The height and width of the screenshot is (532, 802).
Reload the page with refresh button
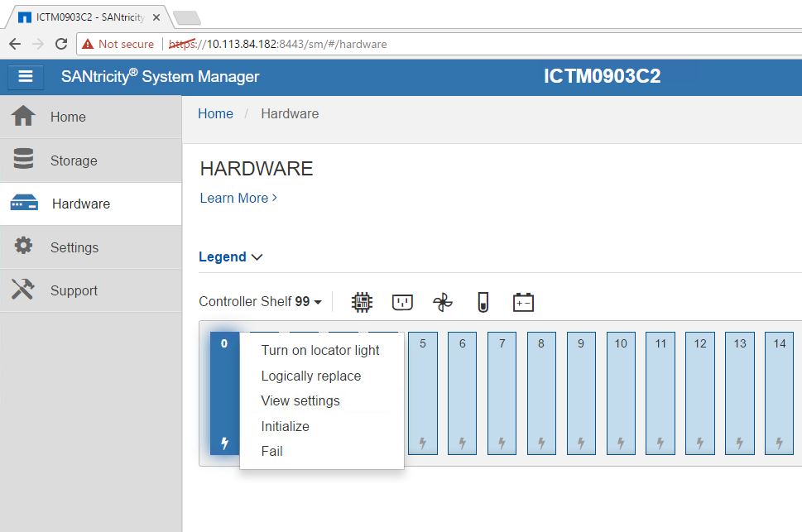click(x=61, y=44)
